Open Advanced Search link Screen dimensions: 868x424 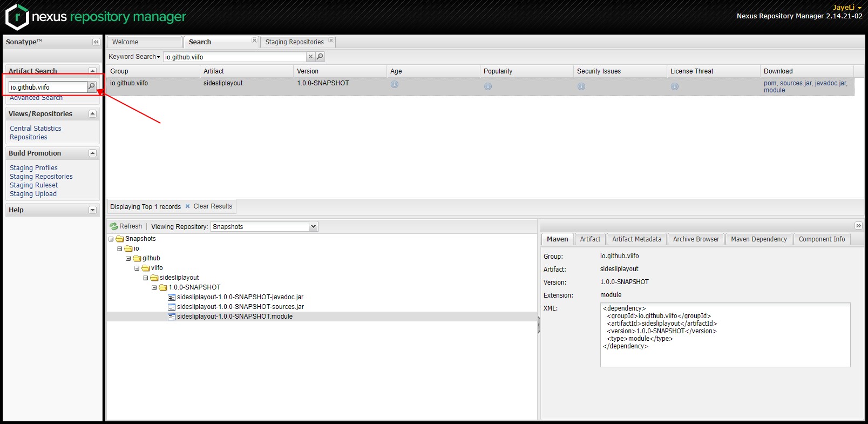point(36,98)
